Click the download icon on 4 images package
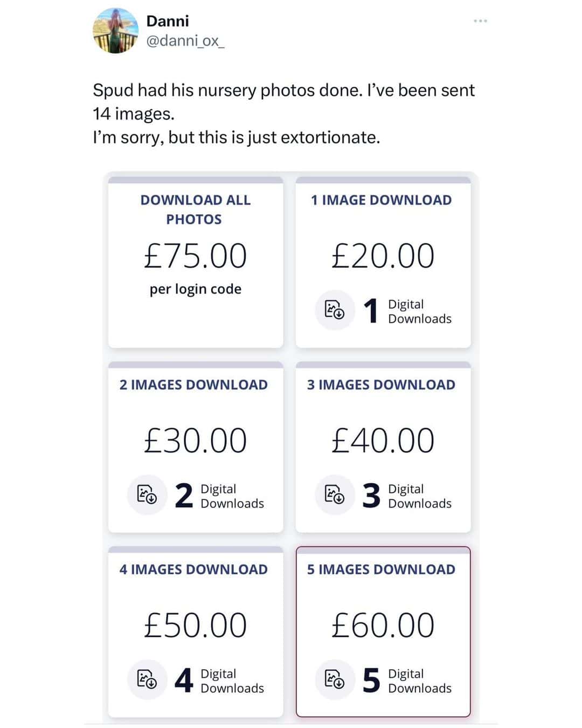 tap(147, 679)
